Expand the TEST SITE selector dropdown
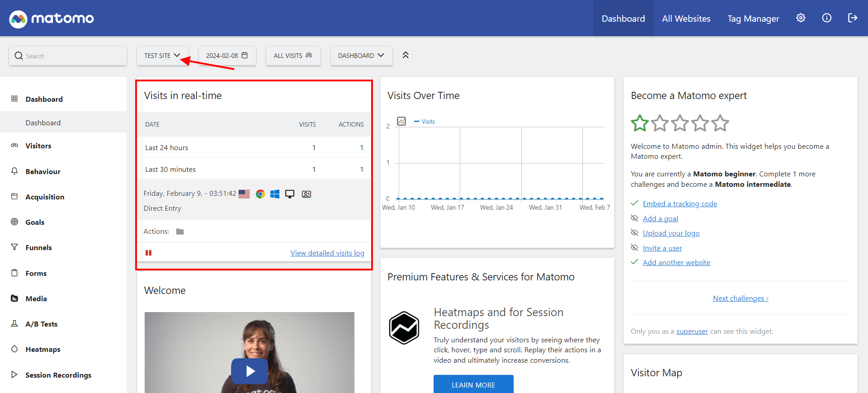This screenshot has width=868, height=393. point(162,56)
